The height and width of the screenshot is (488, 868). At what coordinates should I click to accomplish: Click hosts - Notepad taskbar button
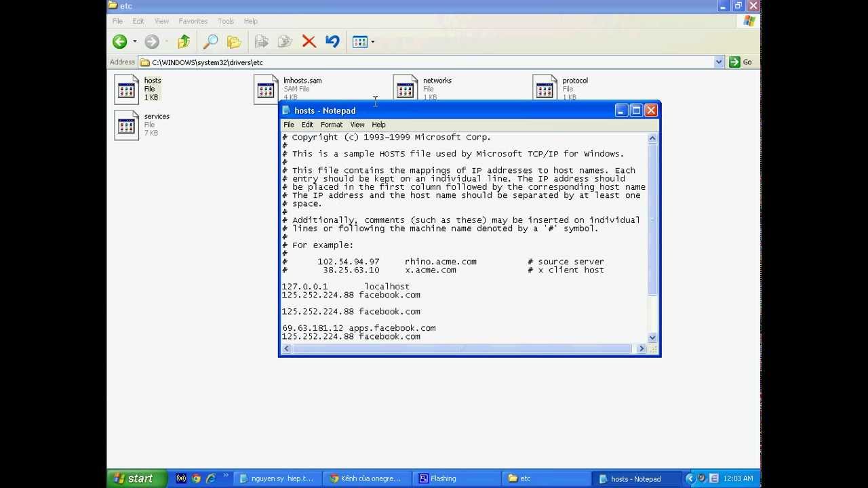tap(636, 479)
